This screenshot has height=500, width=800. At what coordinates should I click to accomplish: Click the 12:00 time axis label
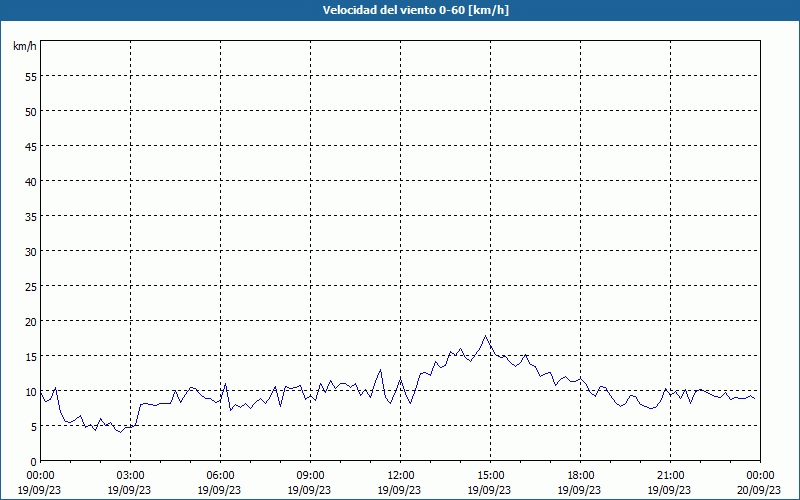(x=401, y=476)
